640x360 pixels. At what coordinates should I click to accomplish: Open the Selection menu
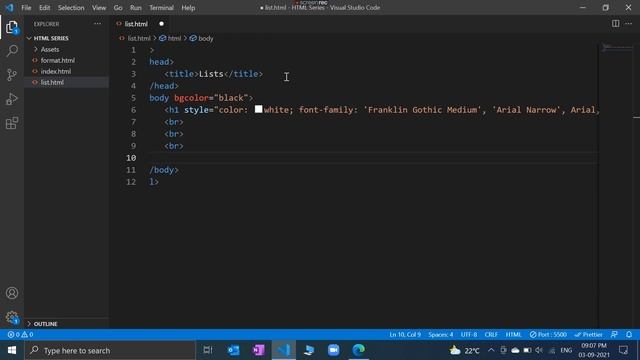point(71,8)
